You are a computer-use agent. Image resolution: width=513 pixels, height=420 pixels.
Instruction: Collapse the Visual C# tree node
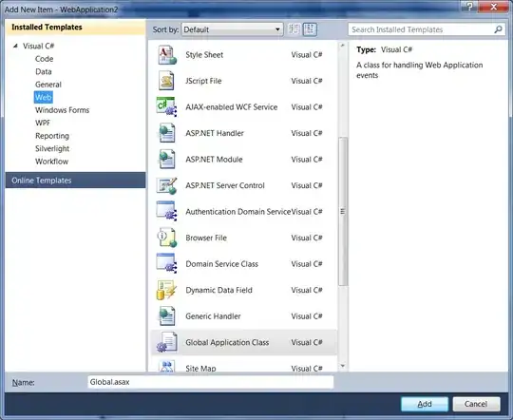15,46
